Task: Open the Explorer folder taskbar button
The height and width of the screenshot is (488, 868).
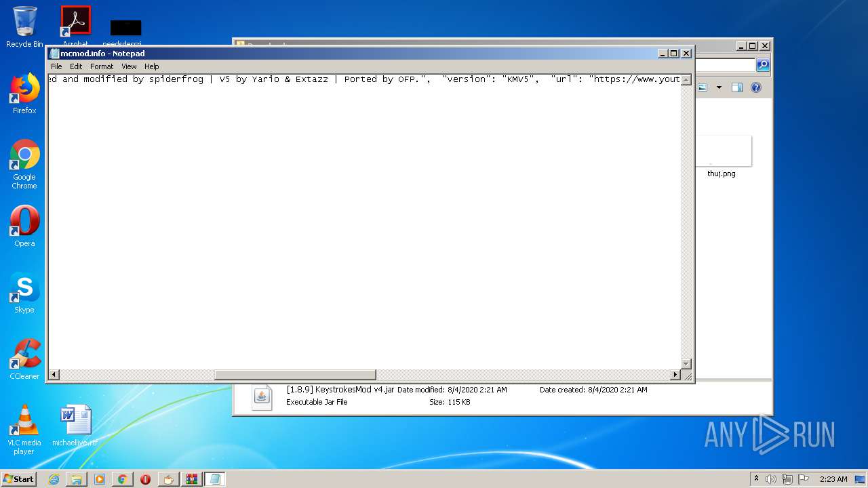Action: pyautogui.click(x=77, y=479)
